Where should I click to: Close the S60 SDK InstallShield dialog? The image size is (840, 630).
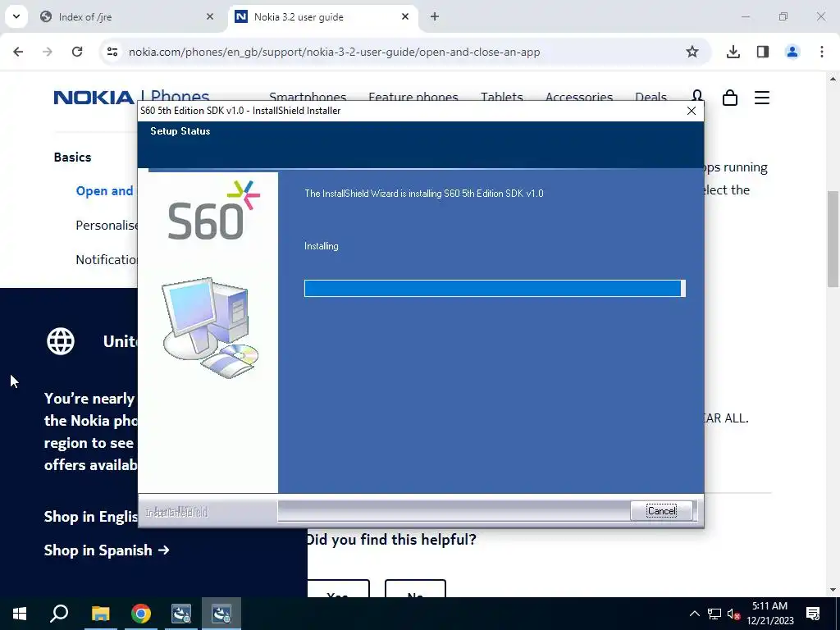coord(691,111)
